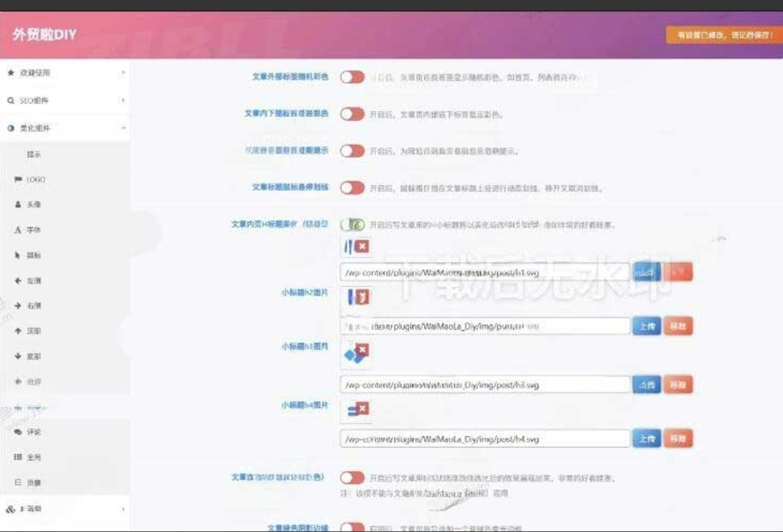783x532 pixels.
Task: Toggle the switch on the bottom partially visible row
Action: pos(353,527)
